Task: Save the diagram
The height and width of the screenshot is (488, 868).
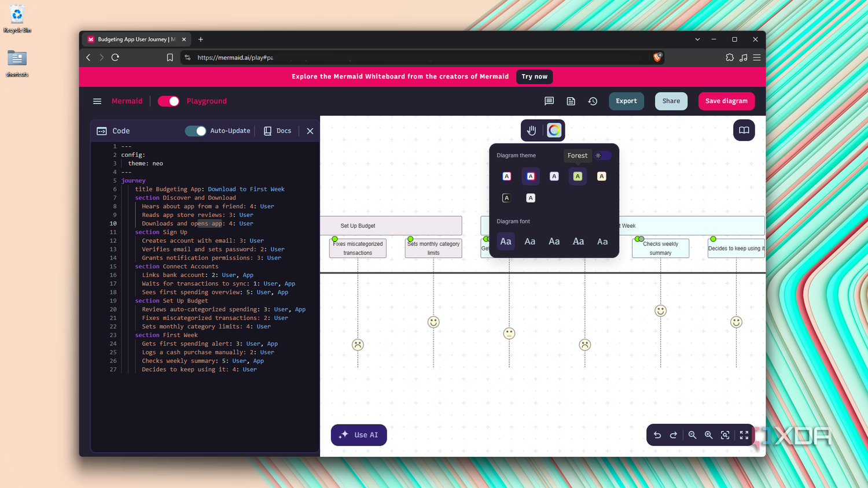Action: point(726,101)
